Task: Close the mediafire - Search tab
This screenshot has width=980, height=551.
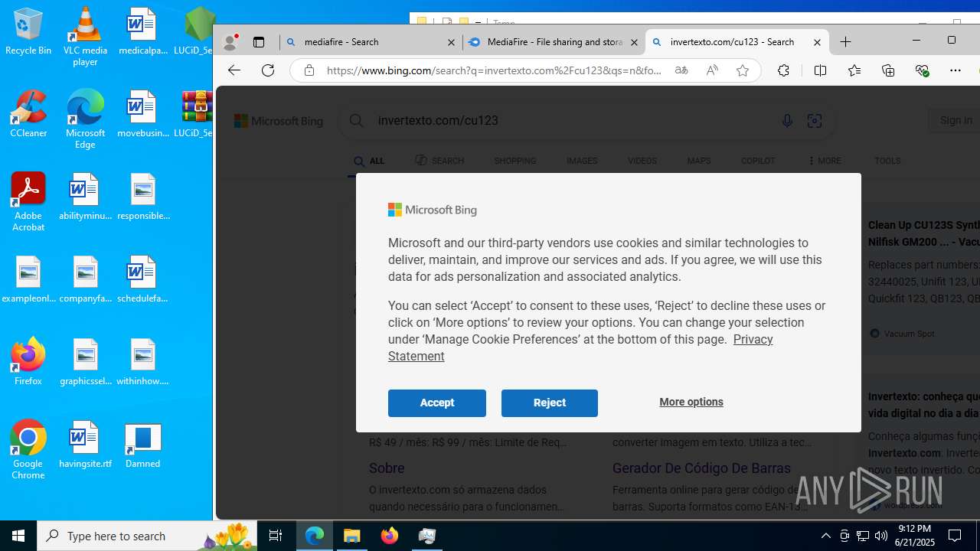Action: (x=452, y=43)
